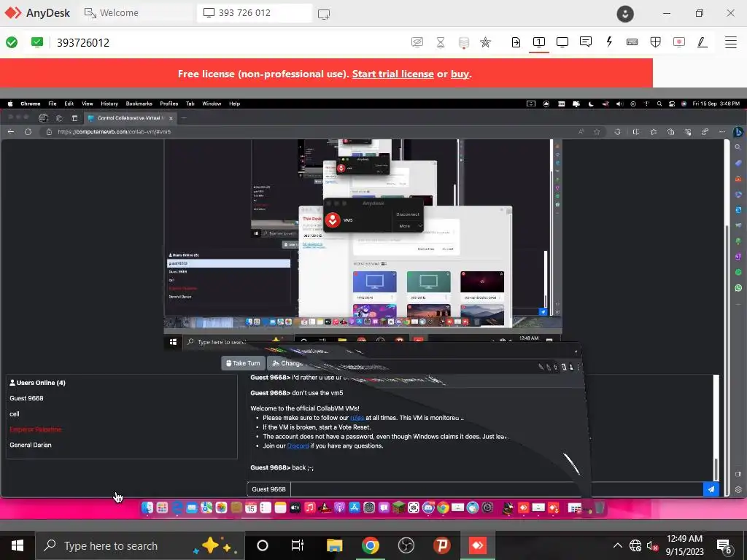Screen dimensions: 747x560
Task: Open Task View on Windows taskbar
Action: point(298,545)
